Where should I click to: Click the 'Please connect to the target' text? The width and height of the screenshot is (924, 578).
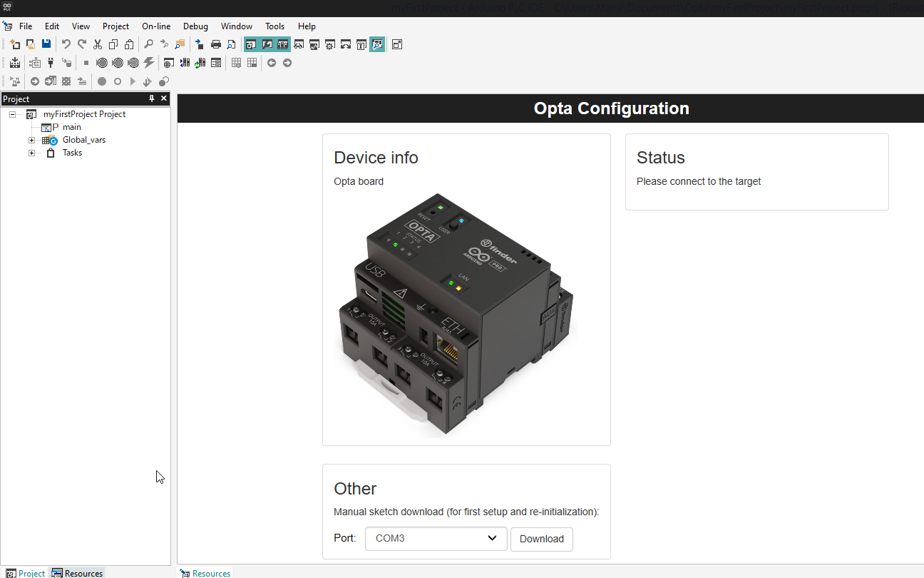coord(699,181)
